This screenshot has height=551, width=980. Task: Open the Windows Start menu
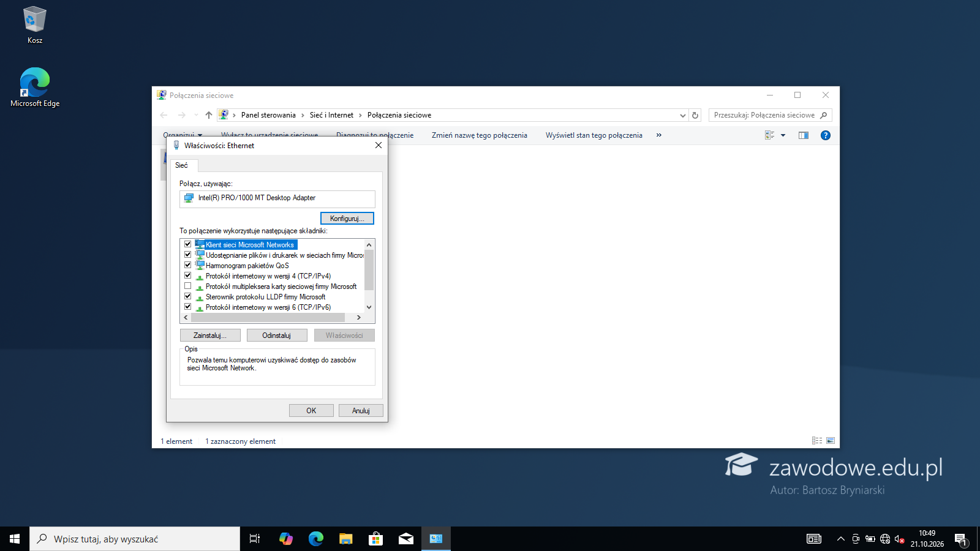click(x=15, y=539)
